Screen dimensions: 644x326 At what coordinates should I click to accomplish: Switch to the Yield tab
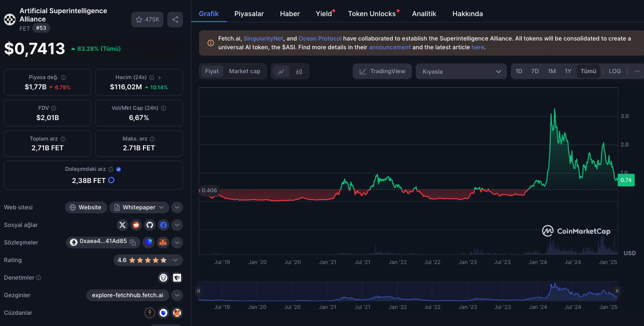324,14
